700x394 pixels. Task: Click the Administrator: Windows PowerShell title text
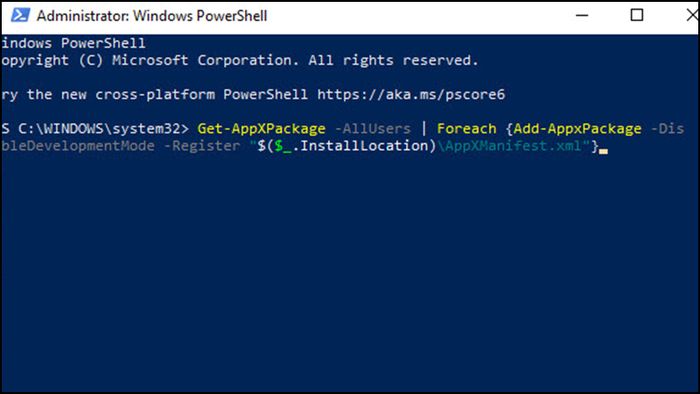[152, 16]
